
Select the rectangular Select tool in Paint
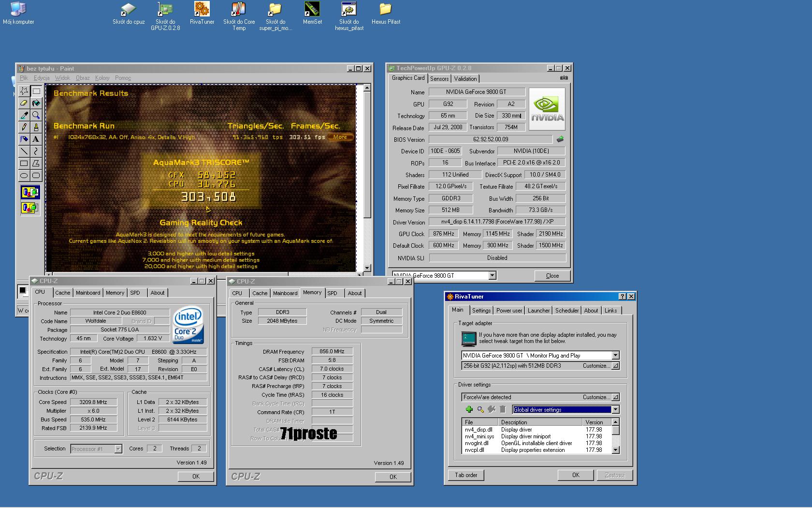(x=36, y=91)
